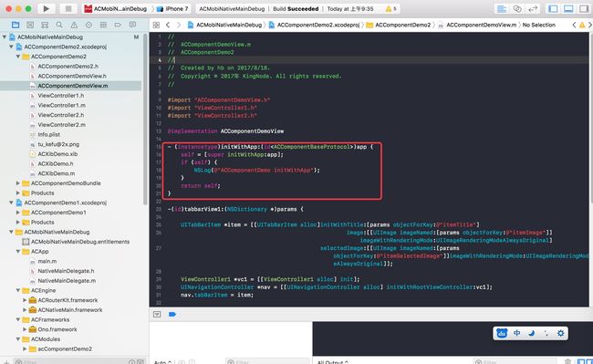Go forward in editor history

pyautogui.click(x=179, y=25)
